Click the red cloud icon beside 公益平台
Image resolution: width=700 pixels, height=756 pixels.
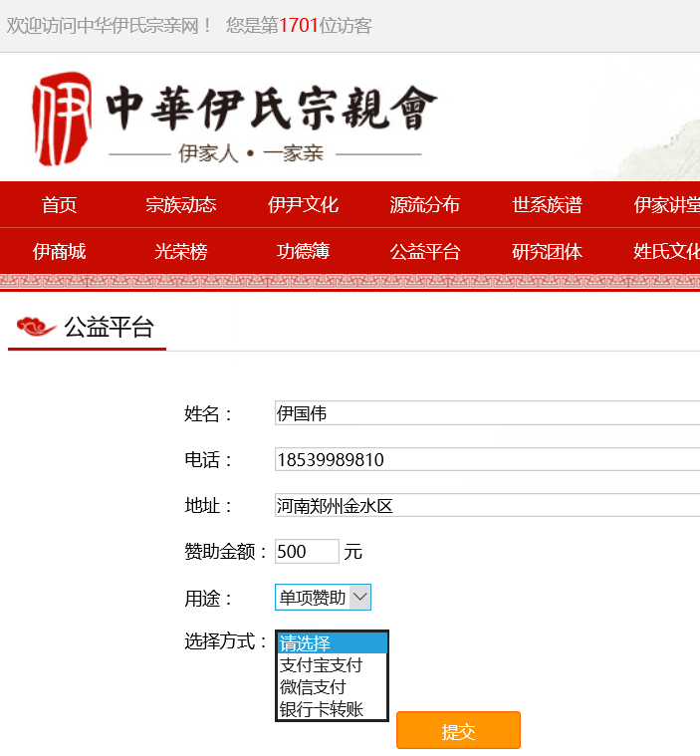37,327
